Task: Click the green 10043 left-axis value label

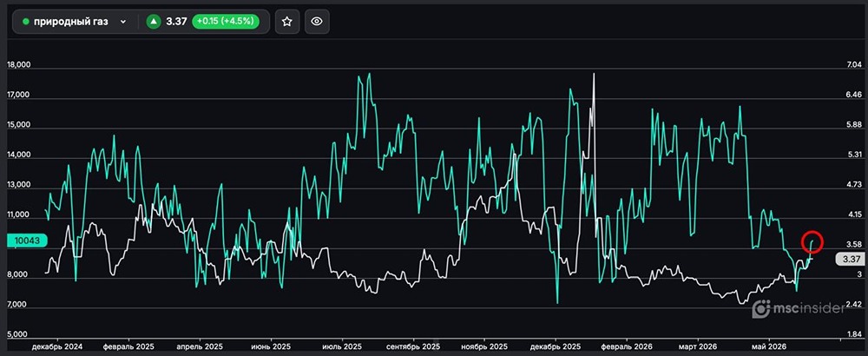Action: point(27,241)
